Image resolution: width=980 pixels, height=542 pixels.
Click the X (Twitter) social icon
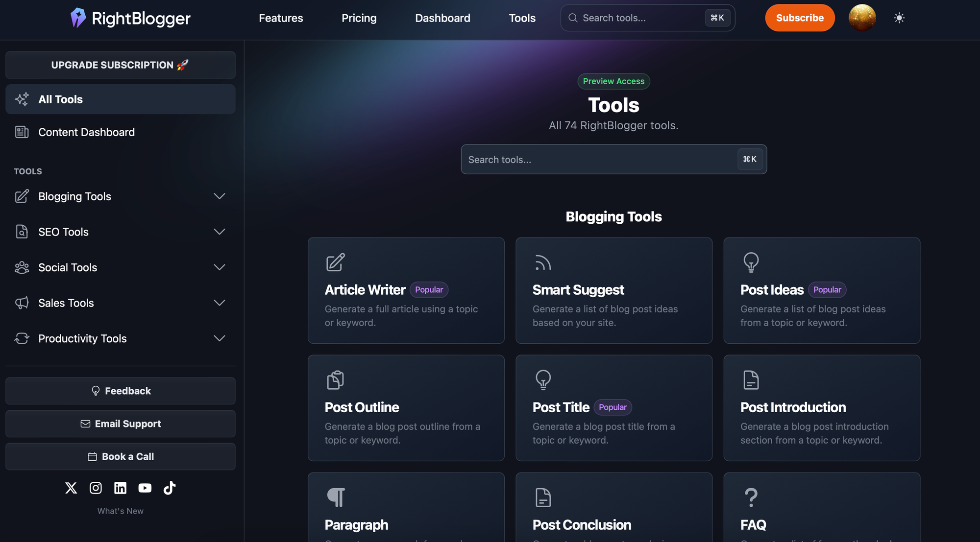(x=71, y=488)
